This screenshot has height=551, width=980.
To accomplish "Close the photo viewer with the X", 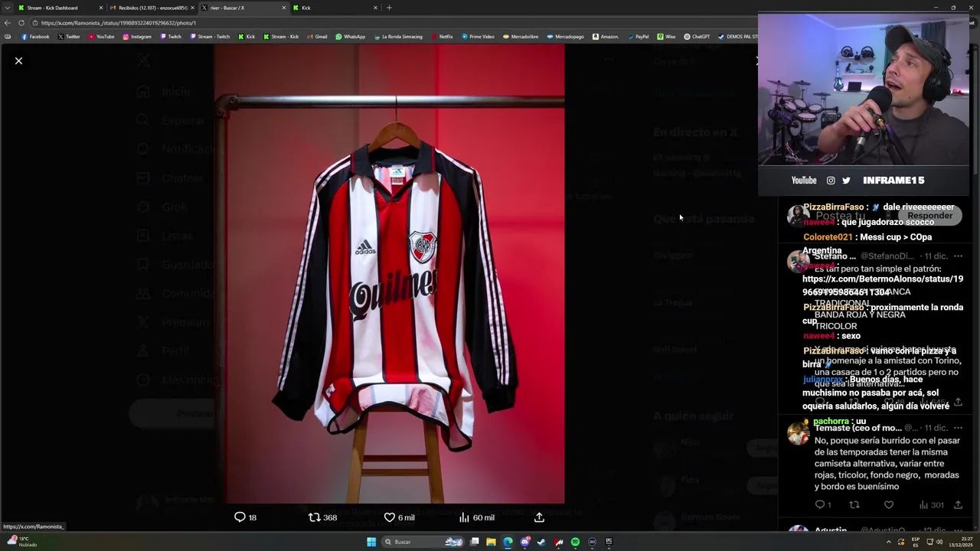I will [x=18, y=60].
